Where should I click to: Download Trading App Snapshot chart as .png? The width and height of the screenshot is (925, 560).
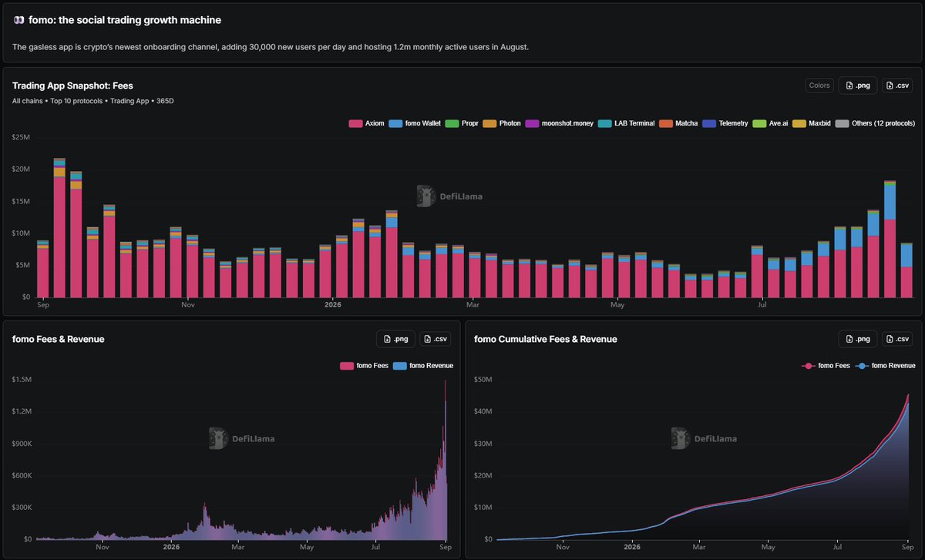pos(857,86)
